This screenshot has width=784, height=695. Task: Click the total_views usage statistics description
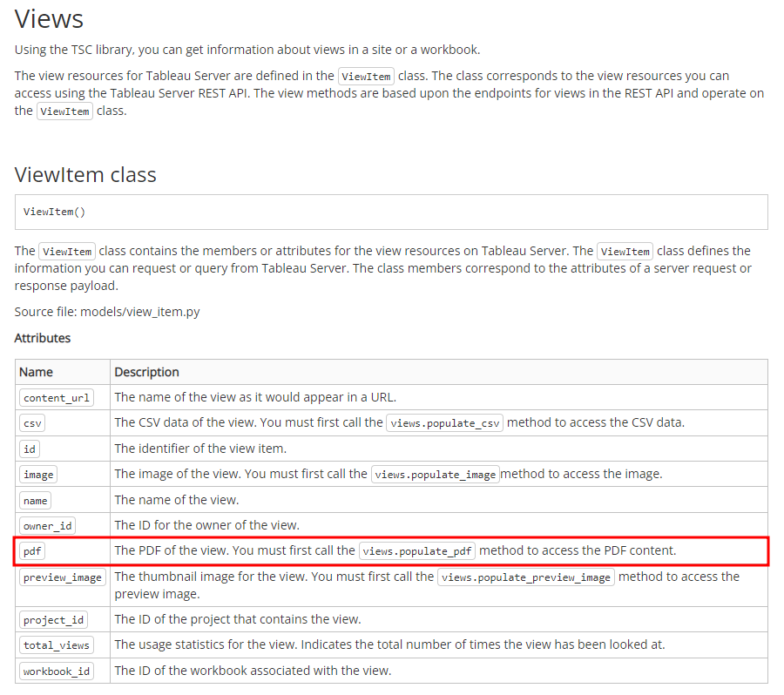(389, 644)
